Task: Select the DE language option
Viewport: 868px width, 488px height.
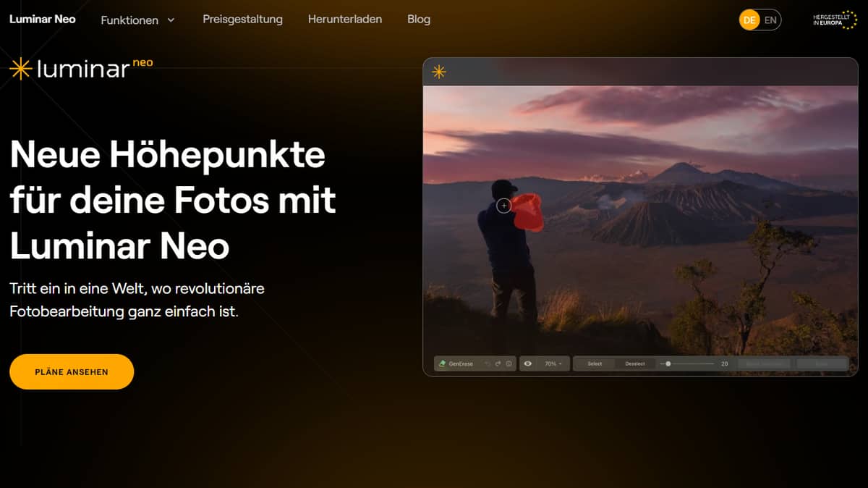Action: [x=749, y=20]
